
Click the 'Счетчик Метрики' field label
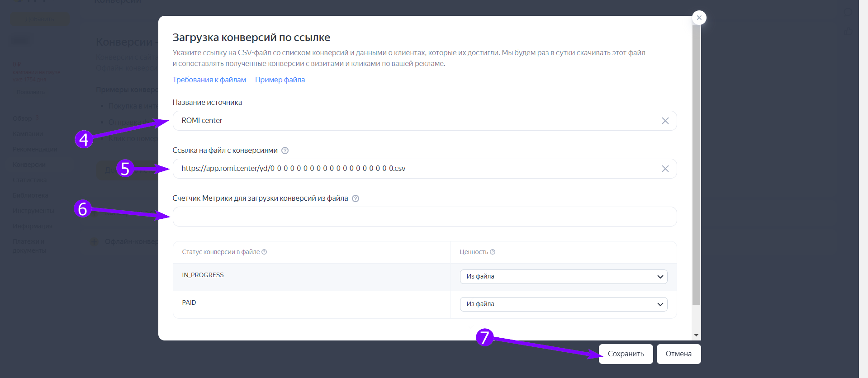click(x=261, y=198)
